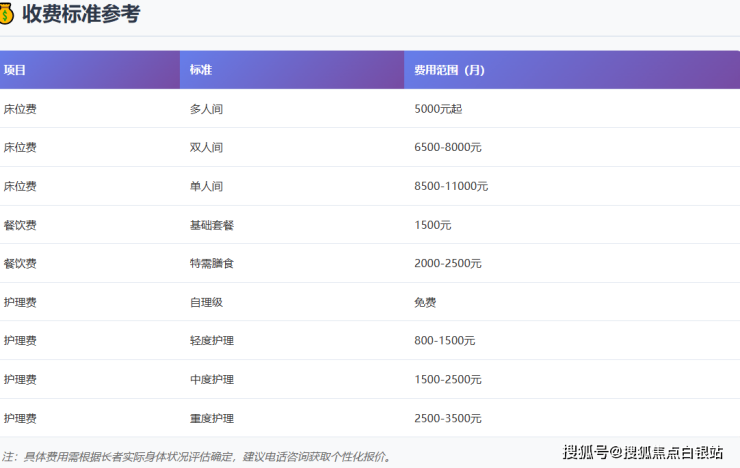Select the 多人间 cell
This screenshot has width=740, height=468.
206,108
